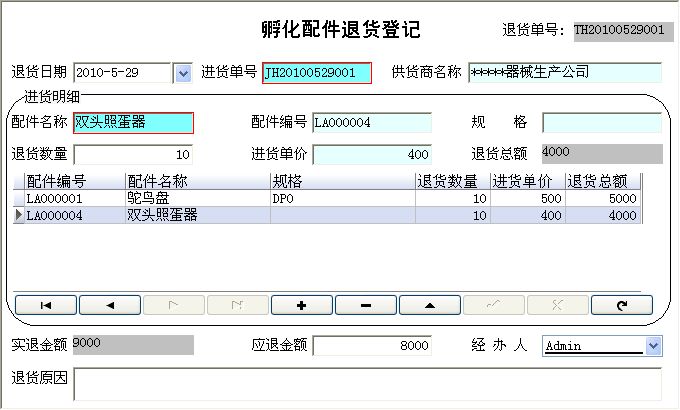Select the 400 unit price cell in grid

click(x=528, y=215)
